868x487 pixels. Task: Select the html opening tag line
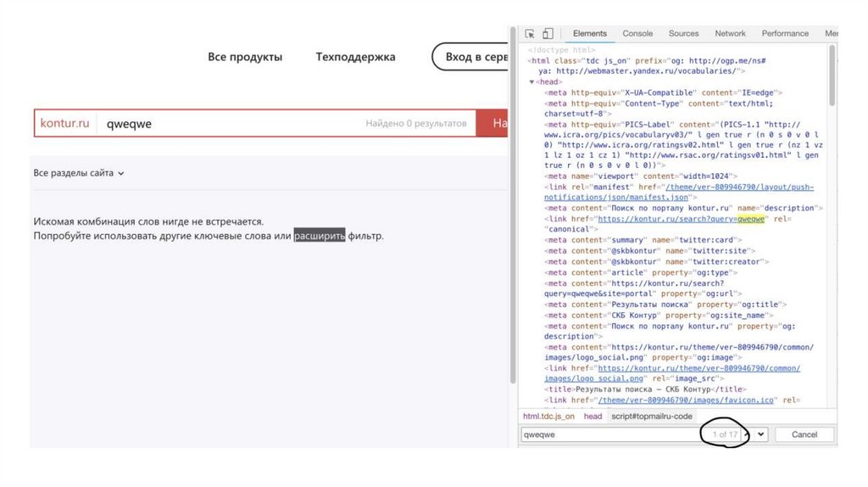(647, 66)
